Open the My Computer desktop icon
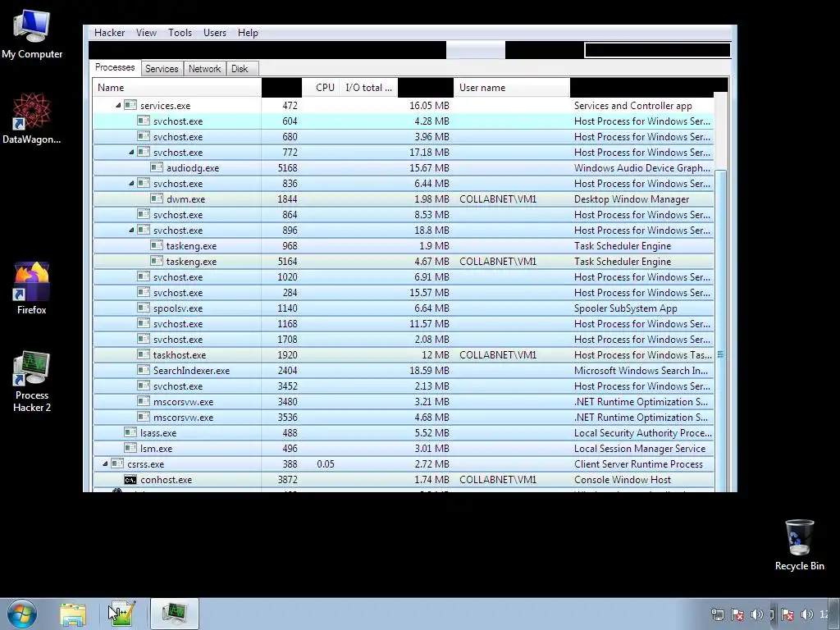 point(32,34)
